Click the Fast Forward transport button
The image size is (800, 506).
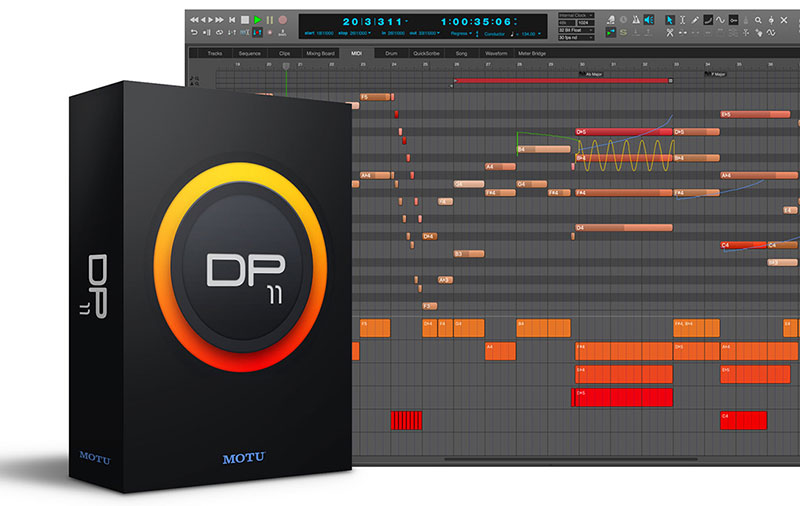coord(219,20)
